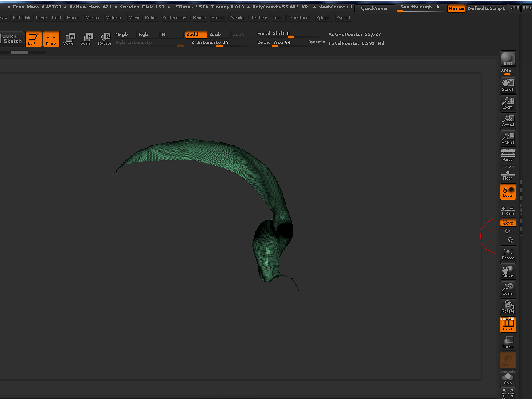Click the See-through slider
The image size is (532, 399).
[419, 8]
